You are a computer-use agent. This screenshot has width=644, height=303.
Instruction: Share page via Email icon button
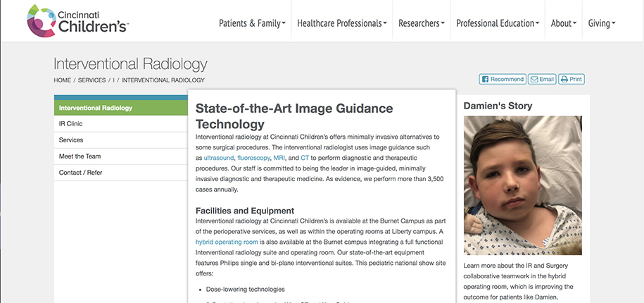pyautogui.click(x=542, y=80)
